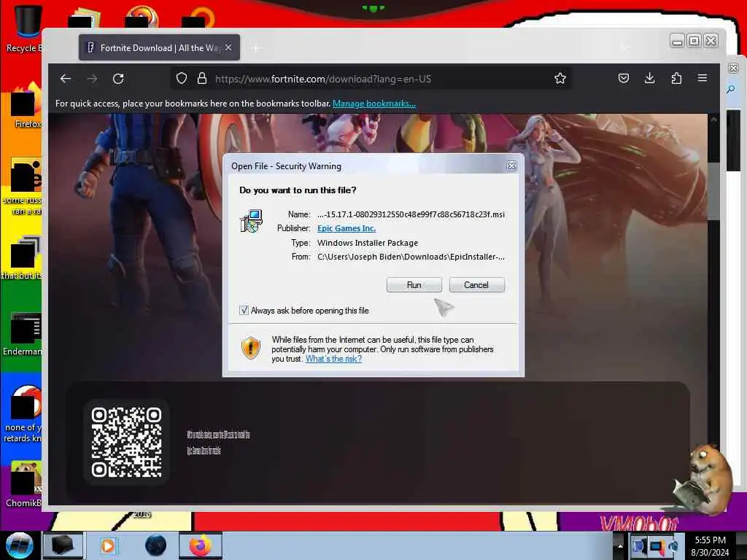
Task: Open the Epic Games Inc. publisher link
Action: [x=347, y=228]
